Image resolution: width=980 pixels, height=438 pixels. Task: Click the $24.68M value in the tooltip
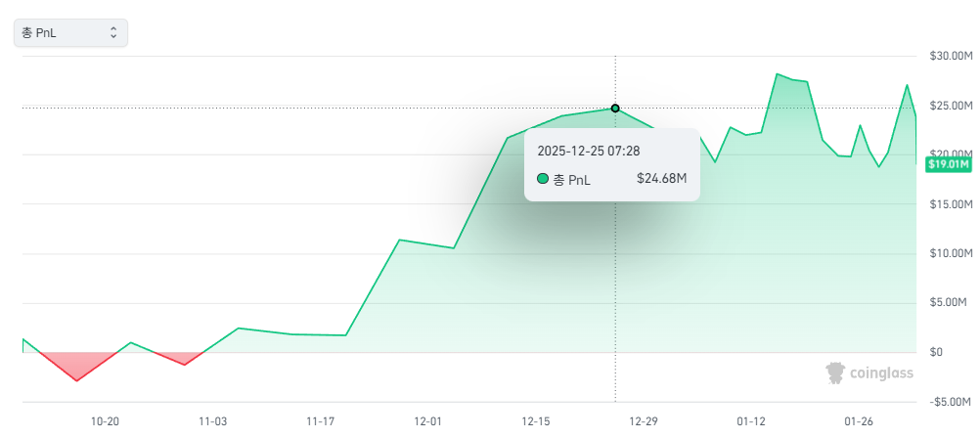pyautogui.click(x=661, y=179)
